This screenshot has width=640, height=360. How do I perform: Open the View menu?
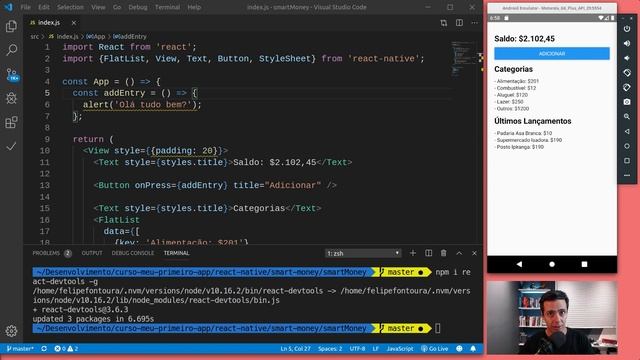click(x=98, y=7)
